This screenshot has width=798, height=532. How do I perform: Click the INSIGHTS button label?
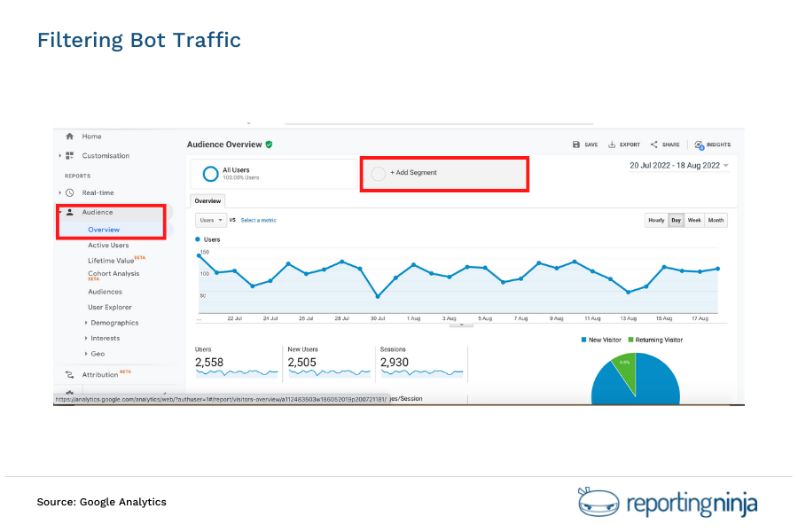click(718, 145)
